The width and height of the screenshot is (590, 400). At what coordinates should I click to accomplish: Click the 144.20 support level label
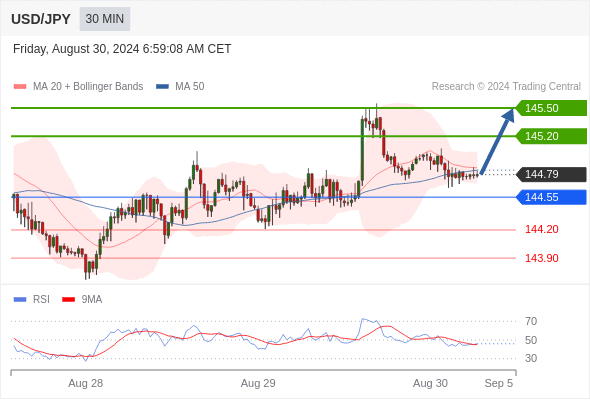pyautogui.click(x=542, y=229)
